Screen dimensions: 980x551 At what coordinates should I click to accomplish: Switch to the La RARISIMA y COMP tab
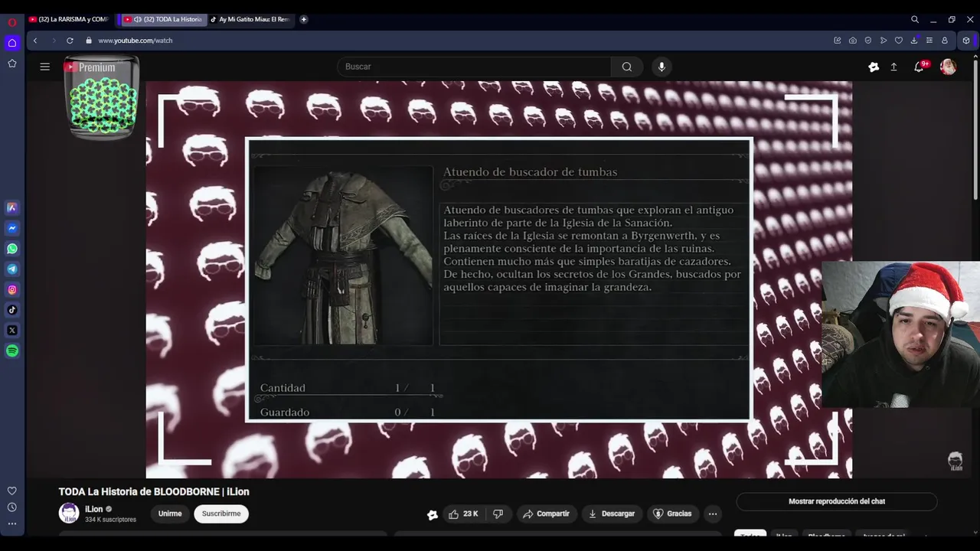70,19
